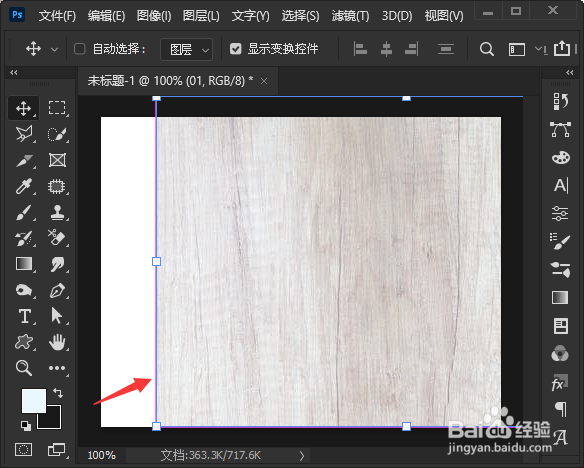The height and width of the screenshot is (468, 584).
Task: Open Move tool preset picker arrow
Action: [x=54, y=49]
